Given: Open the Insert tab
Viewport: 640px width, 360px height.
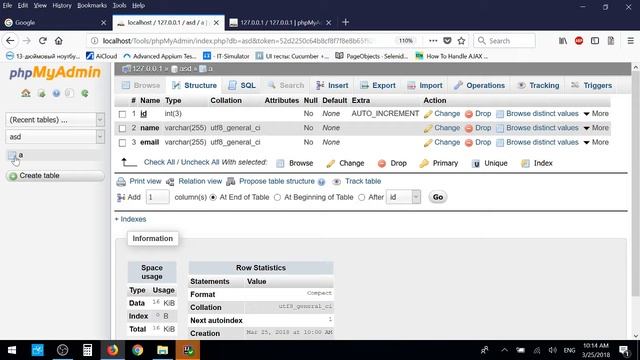Looking at the screenshot, I should (x=332, y=85).
